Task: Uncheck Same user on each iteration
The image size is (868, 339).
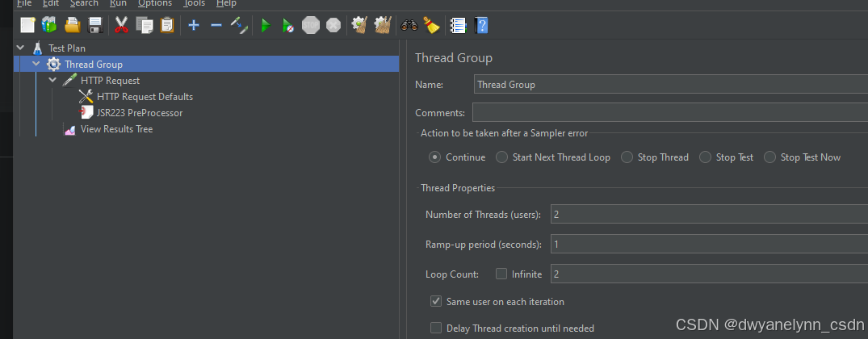Action: pyautogui.click(x=436, y=301)
